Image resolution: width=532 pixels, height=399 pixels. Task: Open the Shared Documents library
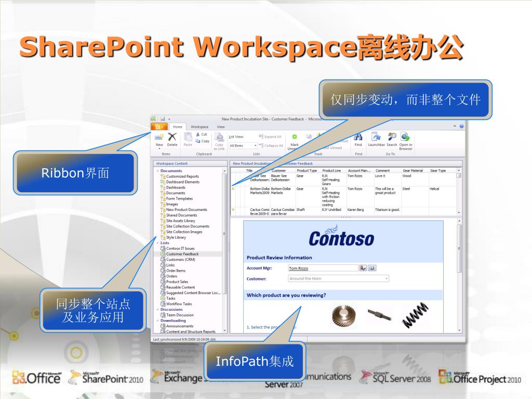[181, 216]
